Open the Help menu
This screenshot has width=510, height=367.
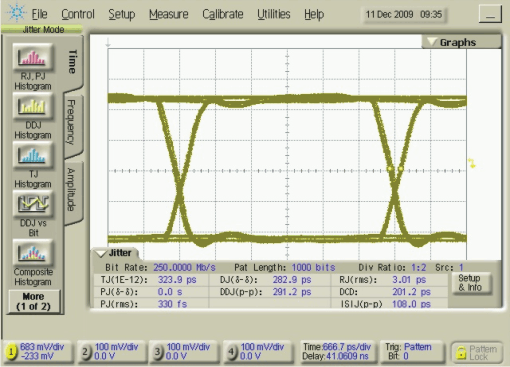(314, 14)
